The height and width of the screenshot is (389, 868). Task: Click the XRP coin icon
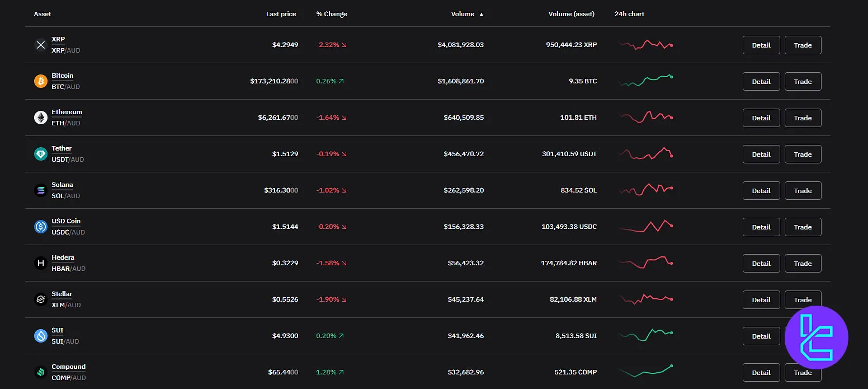click(x=40, y=45)
